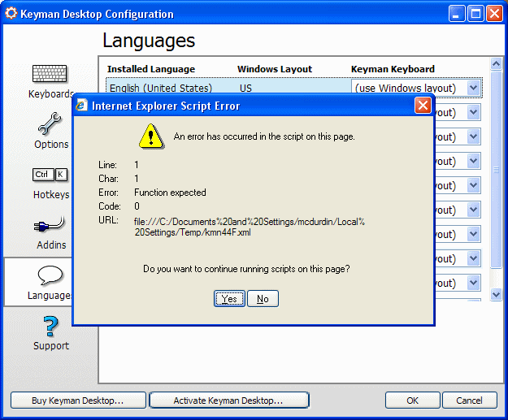Click the Languages page heading
Viewport: 508px width, 420px height.
coord(149,41)
